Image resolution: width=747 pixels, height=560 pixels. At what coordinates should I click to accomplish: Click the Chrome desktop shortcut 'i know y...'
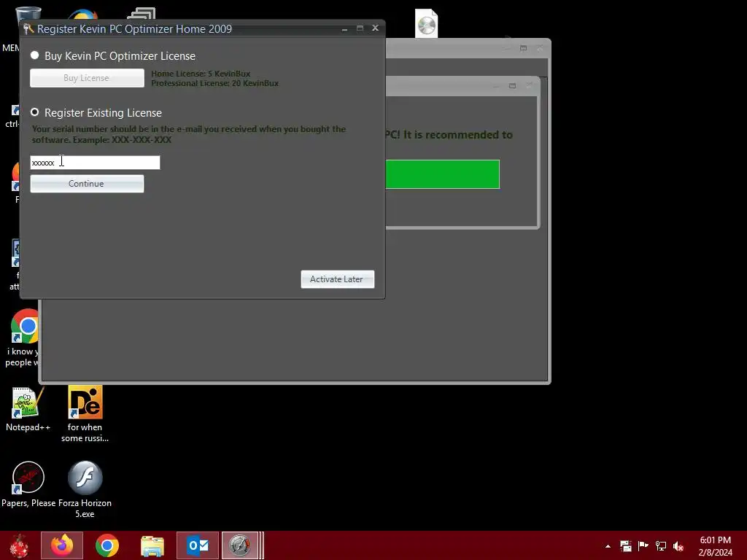pos(24,338)
